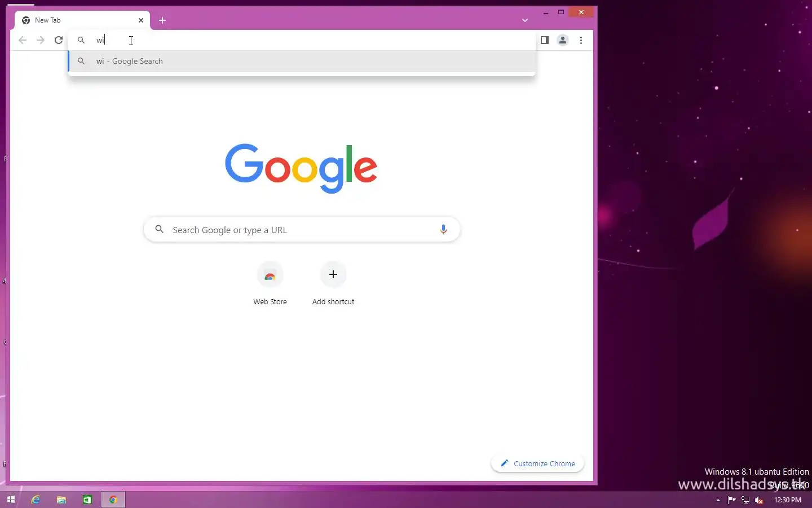Open a new tab with the plus button

click(162, 20)
